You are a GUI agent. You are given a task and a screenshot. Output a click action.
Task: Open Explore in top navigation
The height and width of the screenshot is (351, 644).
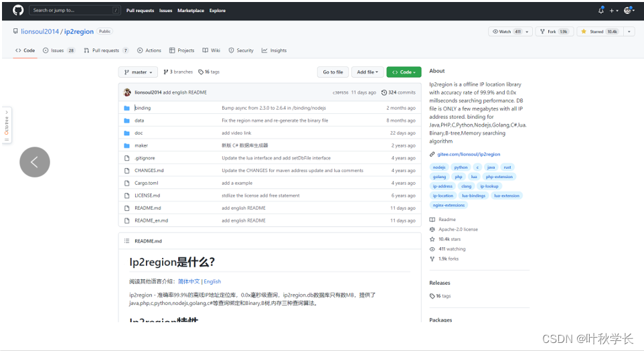point(218,11)
